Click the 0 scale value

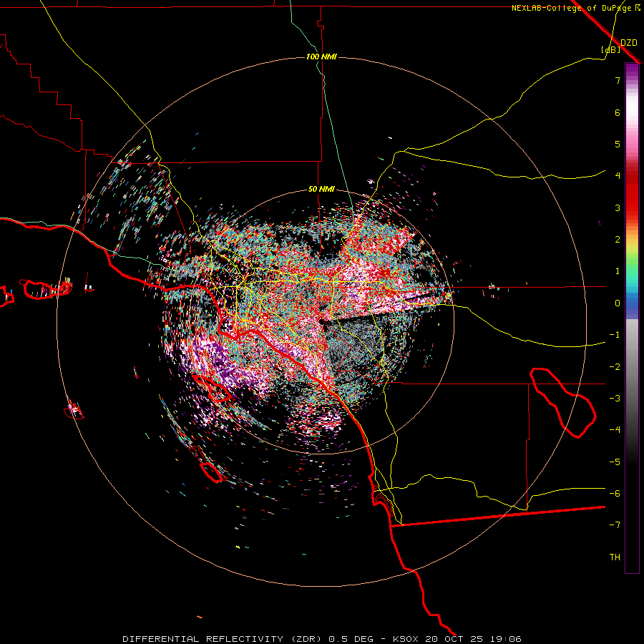618,303
